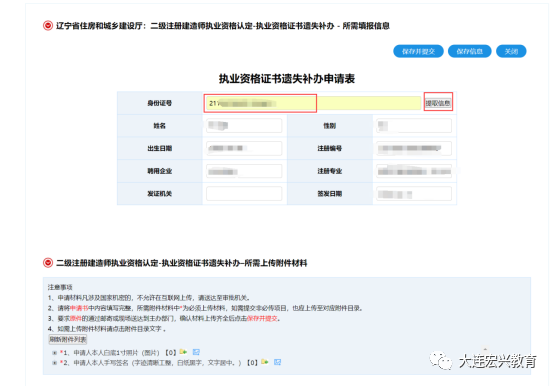Click attachment text 申请人本人白底1寸照片（图片）
The image size is (554, 386).
117,352
